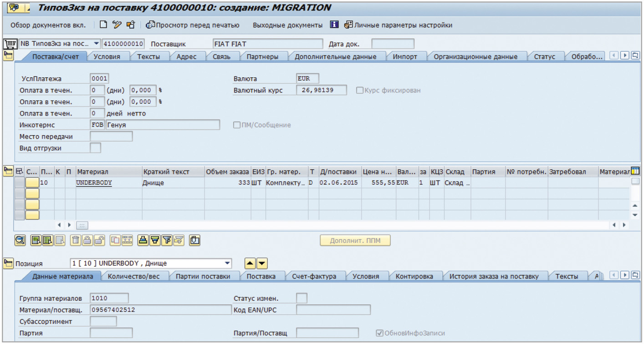The height and width of the screenshot is (344, 644).
Task: Open the document type NB dropdown
Action: pos(96,44)
